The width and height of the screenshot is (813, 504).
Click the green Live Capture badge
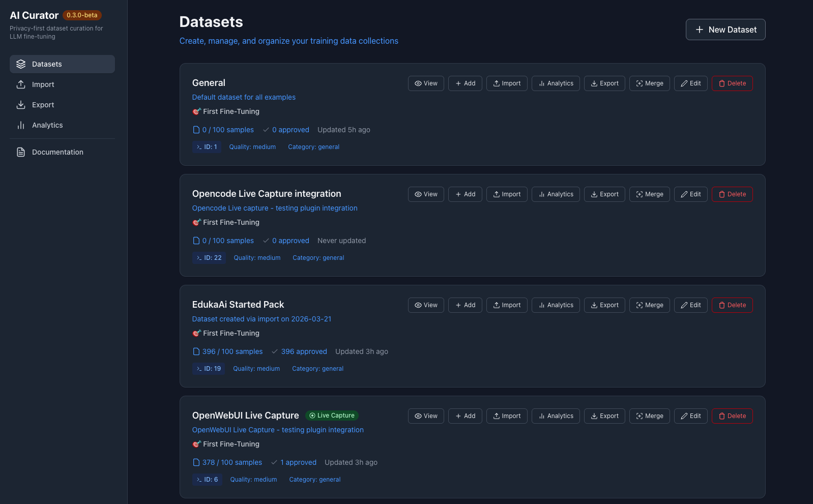click(332, 416)
